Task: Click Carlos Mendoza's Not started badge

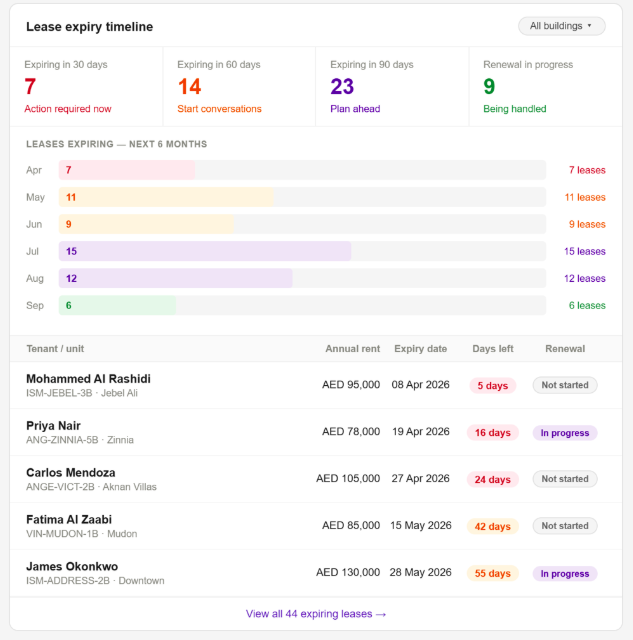Action: (565, 479)
